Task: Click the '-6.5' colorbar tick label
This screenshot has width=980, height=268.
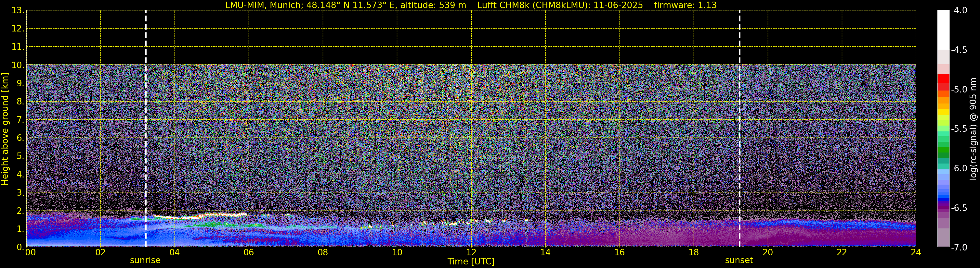Action: coord(959,208)
